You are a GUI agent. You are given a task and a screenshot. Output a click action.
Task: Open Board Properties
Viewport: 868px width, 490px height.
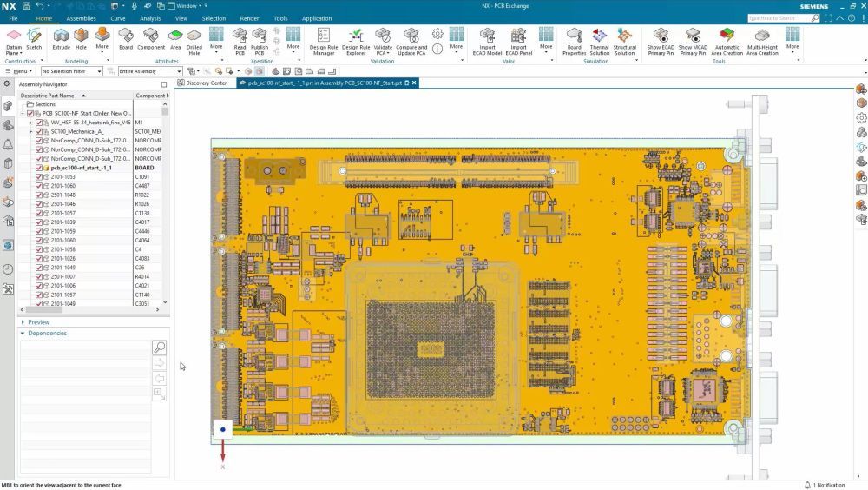574,42
